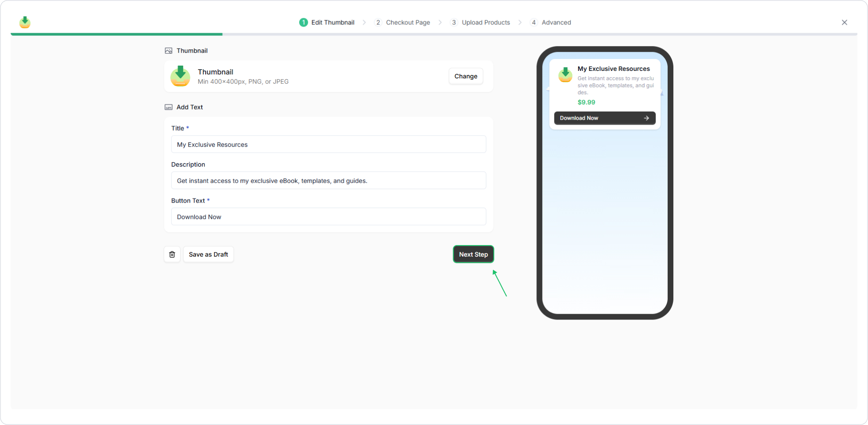Click the green progress bar under header

[117, 34]
